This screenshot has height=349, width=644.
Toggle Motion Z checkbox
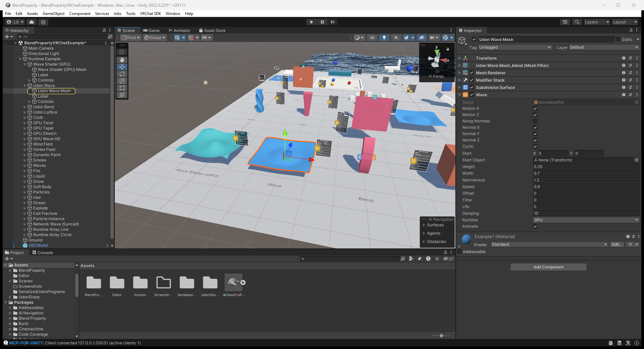(535, 115)
